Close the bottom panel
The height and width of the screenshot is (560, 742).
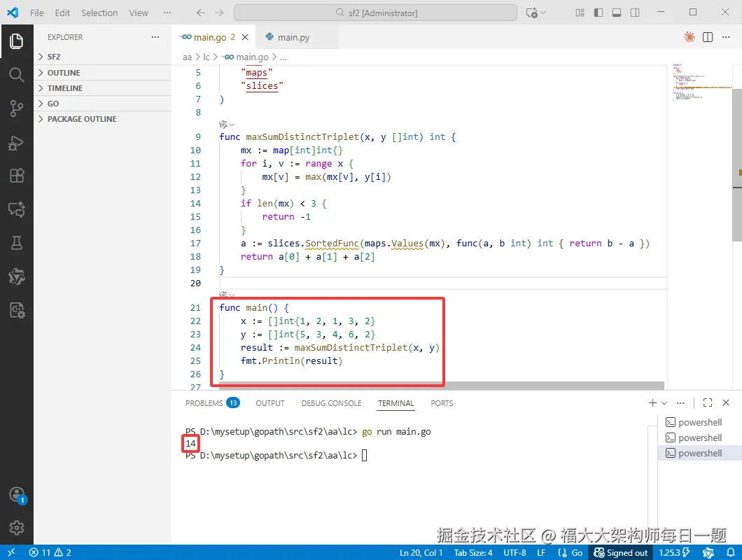tap(726, 402)
